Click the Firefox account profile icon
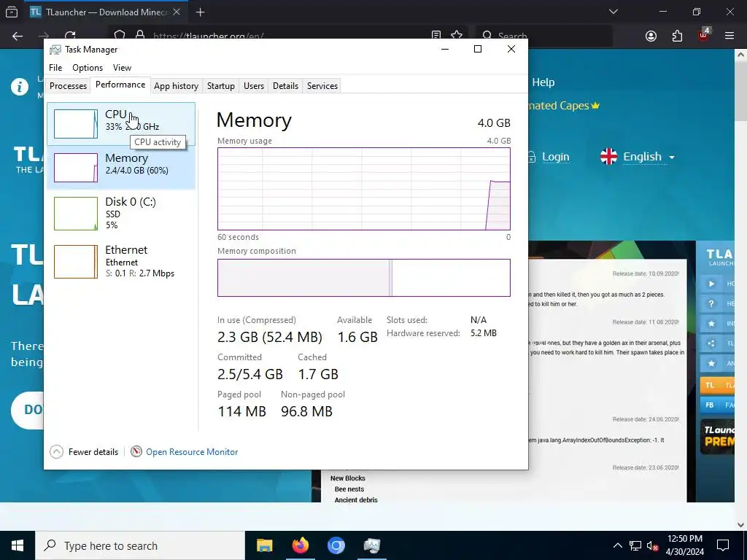The width and height of the screenshot is (747, 560). tap(651, 36)
